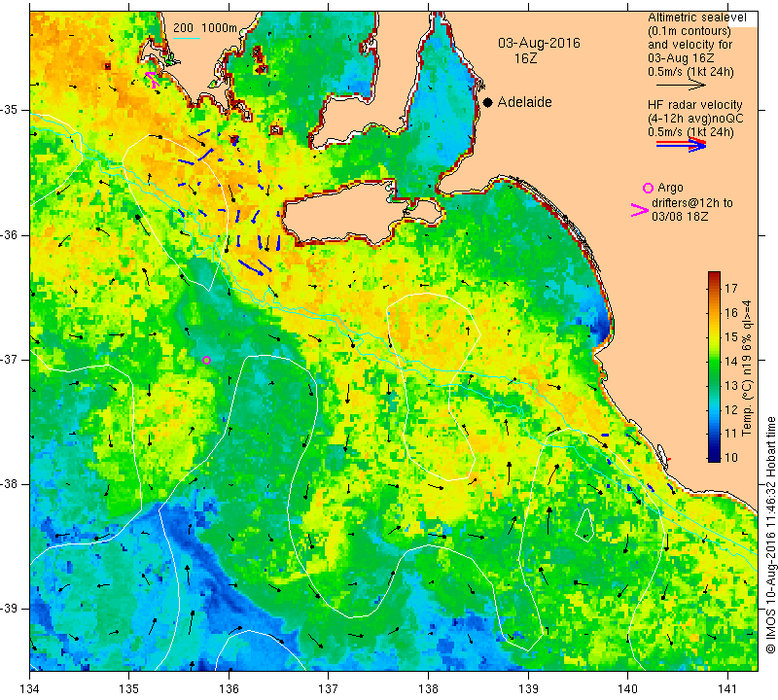Click the dark blue bottom of the temperature colorbar
This screenshot has width=778, height=700.
(714, 457)
